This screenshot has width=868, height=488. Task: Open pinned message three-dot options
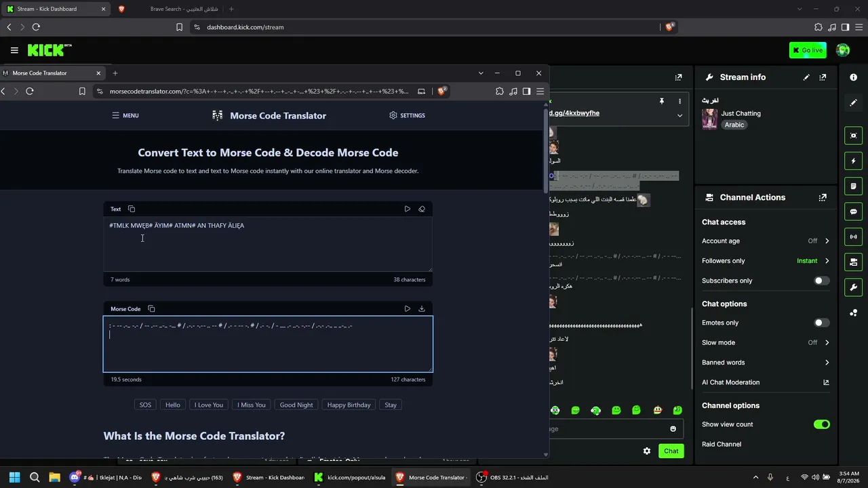click(679, 101)
